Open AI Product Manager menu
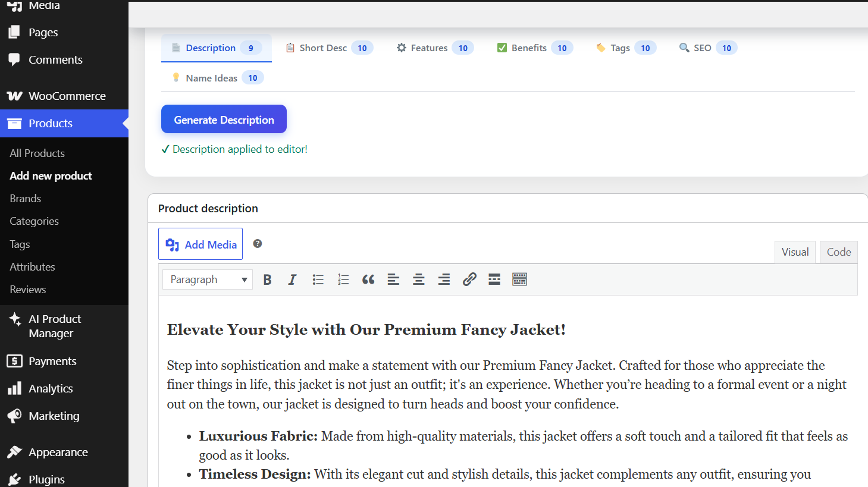 pyautogui.click(x=64, y=326)
